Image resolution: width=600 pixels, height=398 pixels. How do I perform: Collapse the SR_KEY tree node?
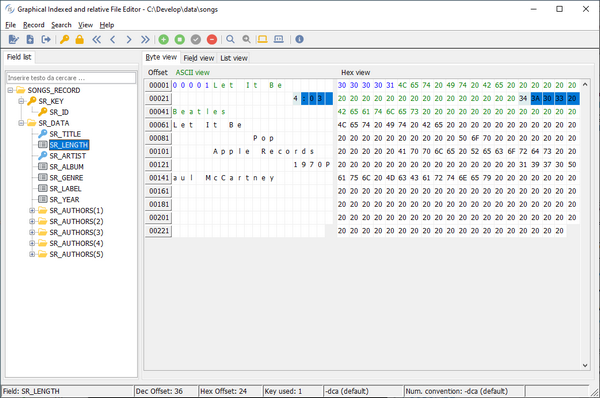(21, 101)
